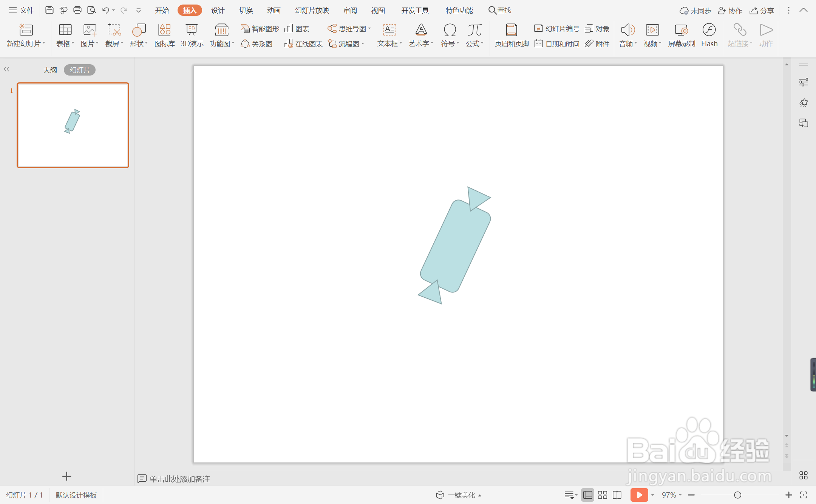Click the Undo arrow icon
This screenshot has width=816, height=504.
(105, 10)
